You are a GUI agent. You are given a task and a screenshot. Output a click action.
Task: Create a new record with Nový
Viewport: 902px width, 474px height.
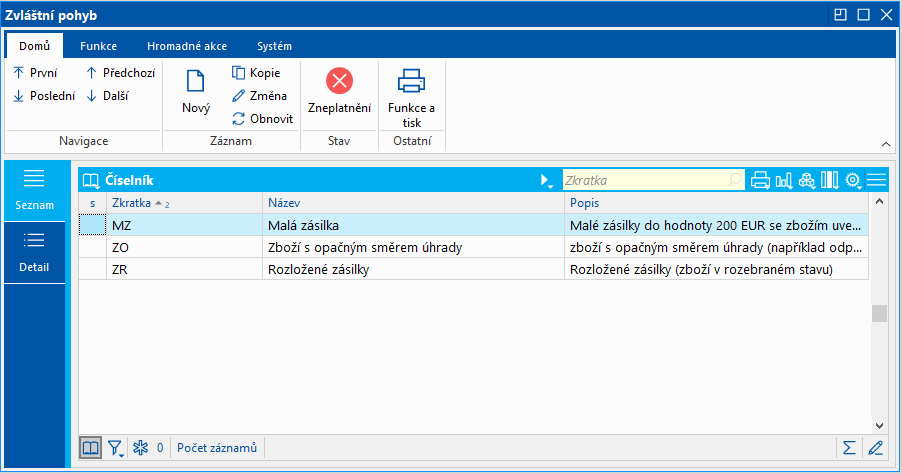(x=196, y=92)
